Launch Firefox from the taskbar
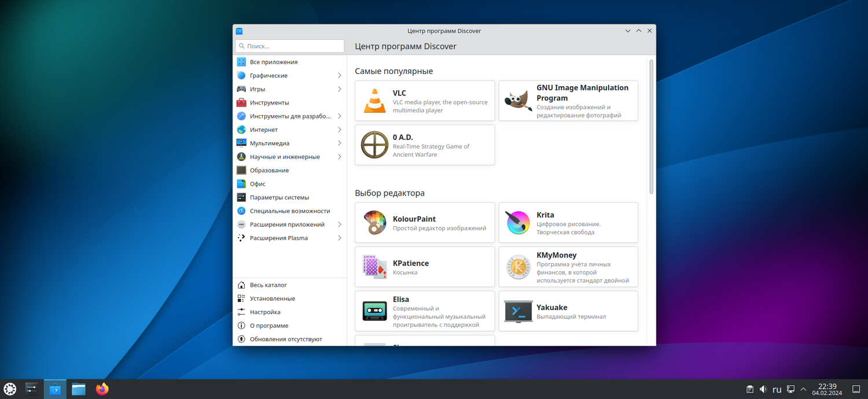 tap(102, 389)
